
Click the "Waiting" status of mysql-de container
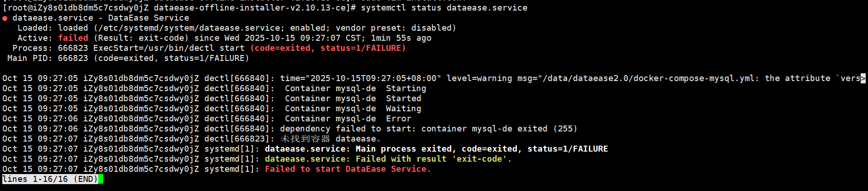pyautogui.click(x=403, y=109)
